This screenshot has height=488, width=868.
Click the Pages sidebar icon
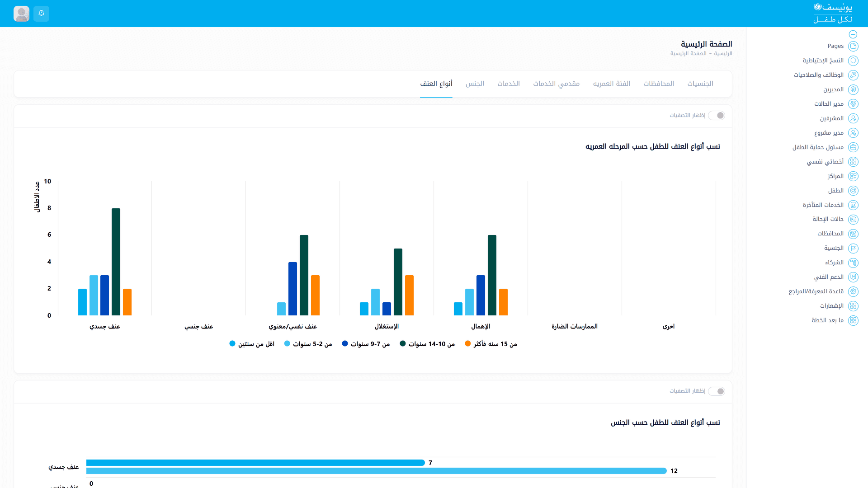853,46
